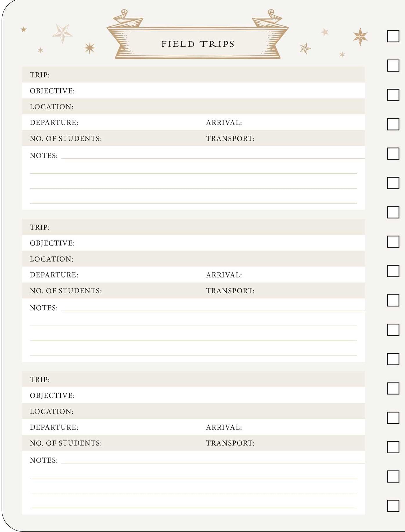
Task: Check the bottommost checkbox in right column
Action: coord(393,506)
